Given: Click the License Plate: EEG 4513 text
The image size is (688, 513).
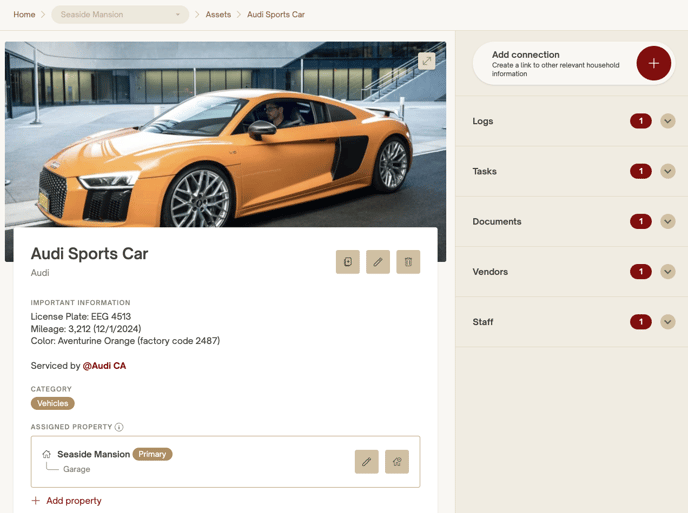Looking at the screenshot, I should pos(81,316).
